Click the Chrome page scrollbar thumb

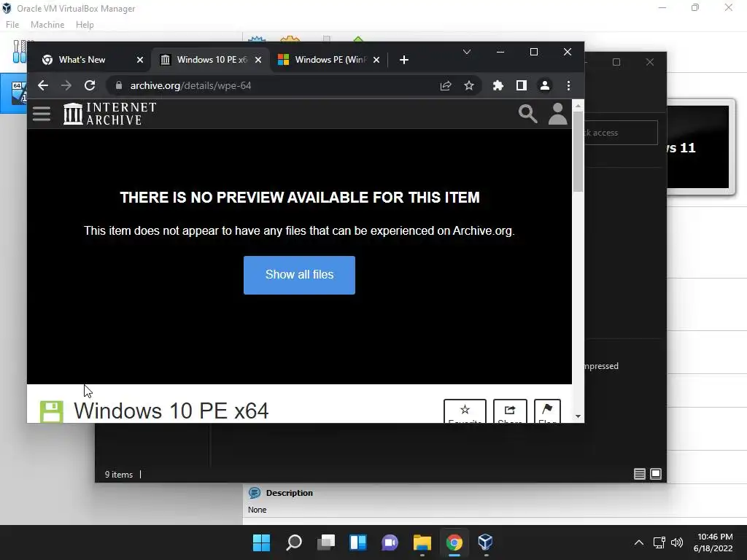(x=578, y=152)
